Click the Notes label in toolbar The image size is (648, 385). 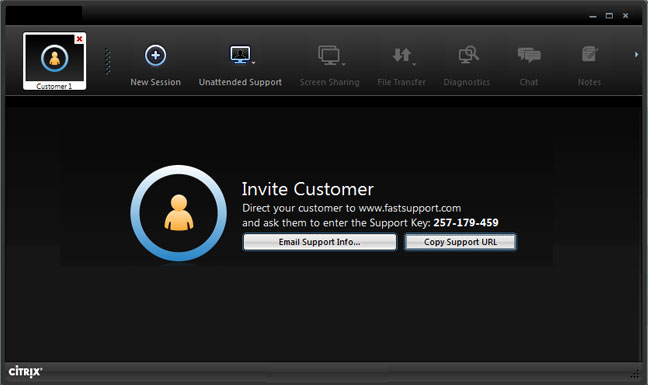pyautogui.click(x=589, y=82)
